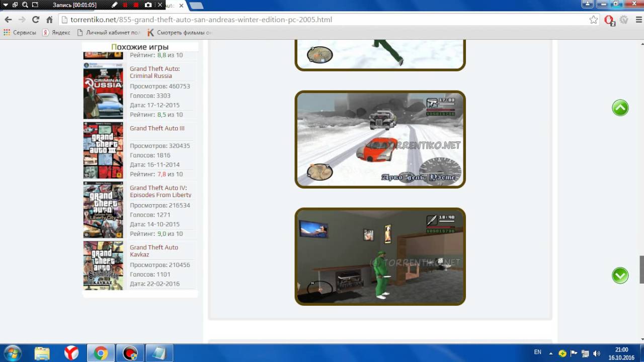Open the snowy orange car screenshot
This screenshot has width=644, height=362.
pyautogui.click(x=380, y=139)
